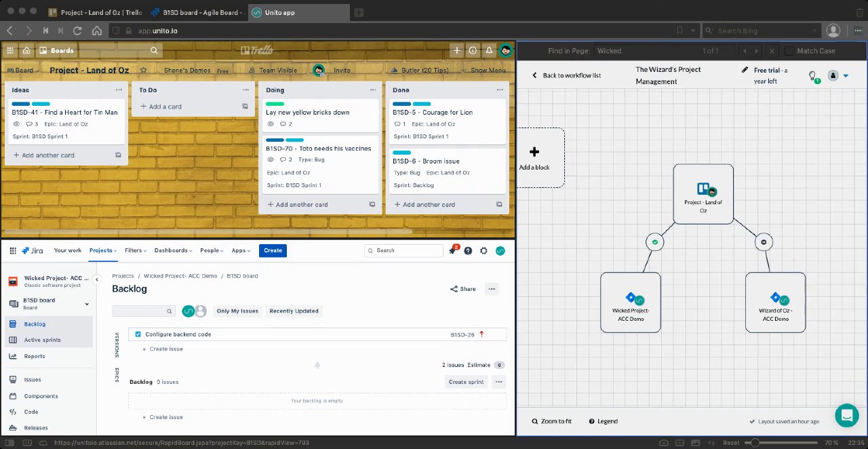Open Jira Projects dropdown

103,250
